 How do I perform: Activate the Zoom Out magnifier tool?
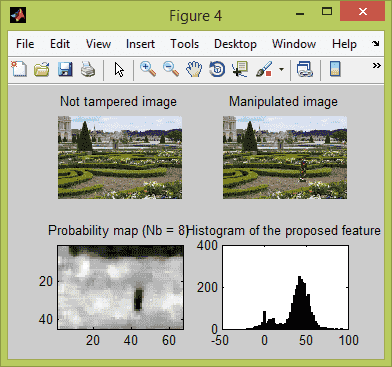pos(171,69)
